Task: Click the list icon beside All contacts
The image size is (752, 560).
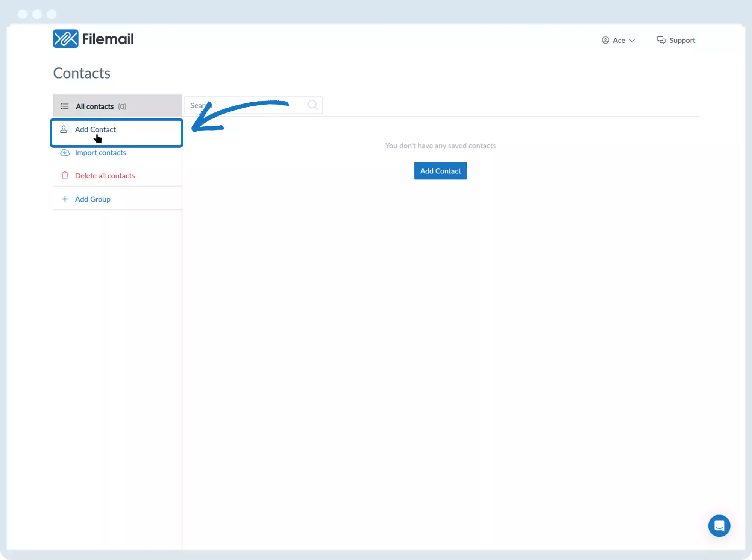Action: tap(65, 106)
